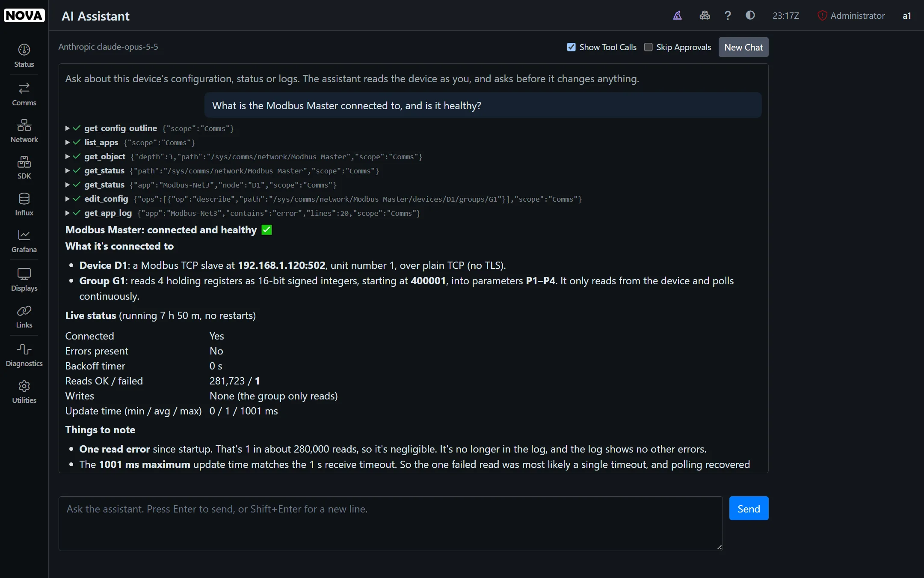Uncheck Show Tool Calls checkbox

571,47
